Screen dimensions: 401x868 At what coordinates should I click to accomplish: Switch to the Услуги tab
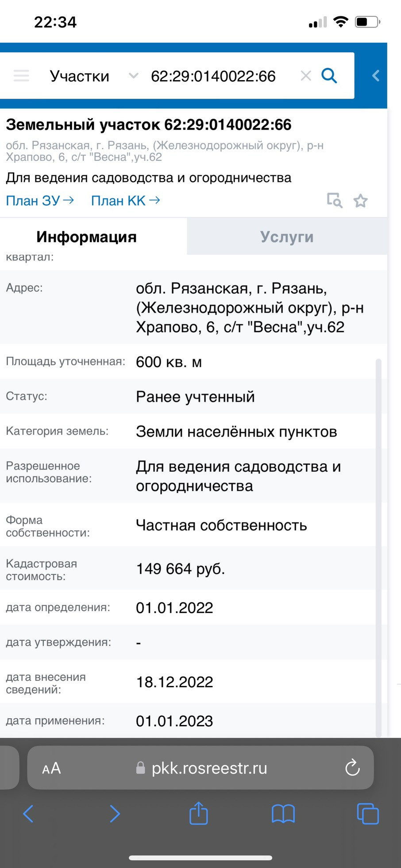tap(287, 237)
